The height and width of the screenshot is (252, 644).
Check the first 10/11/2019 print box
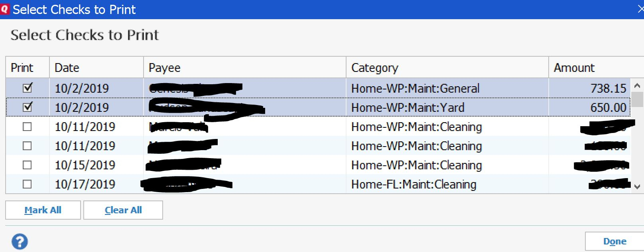[27, 127]
